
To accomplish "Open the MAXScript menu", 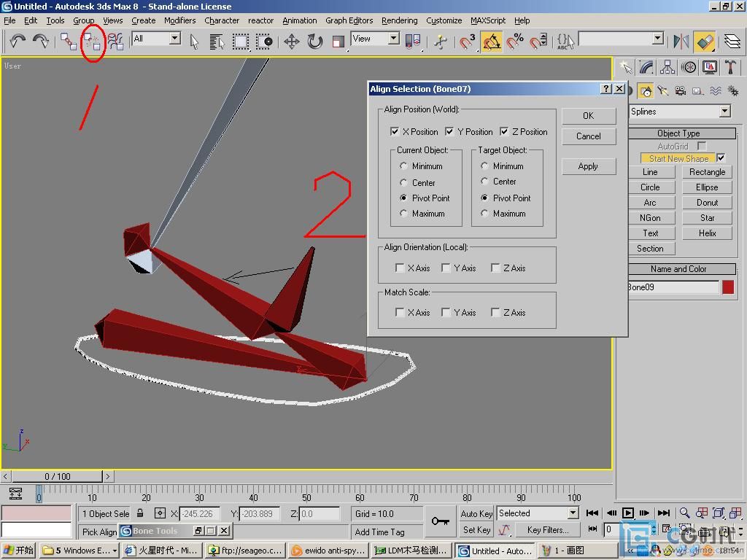I will (488, 20).
